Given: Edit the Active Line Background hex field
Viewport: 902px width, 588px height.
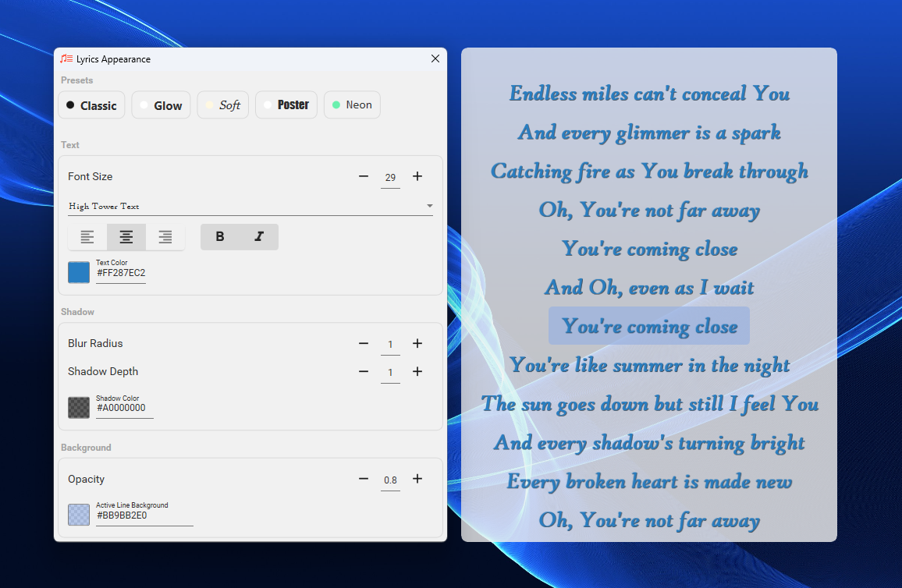Looking at the screenshot, I should click(x=144, y=515).
